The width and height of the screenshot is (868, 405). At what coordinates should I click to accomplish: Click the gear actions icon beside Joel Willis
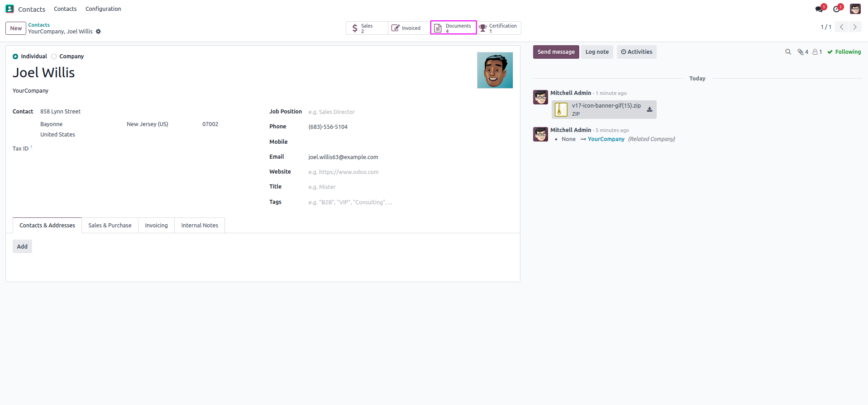98,32
